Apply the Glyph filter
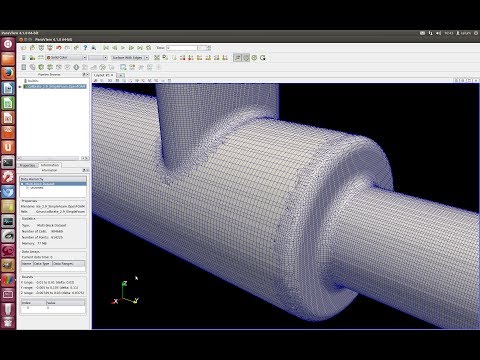Image resolution: width=480 pixels, height=360 pixels. point(76,67)
